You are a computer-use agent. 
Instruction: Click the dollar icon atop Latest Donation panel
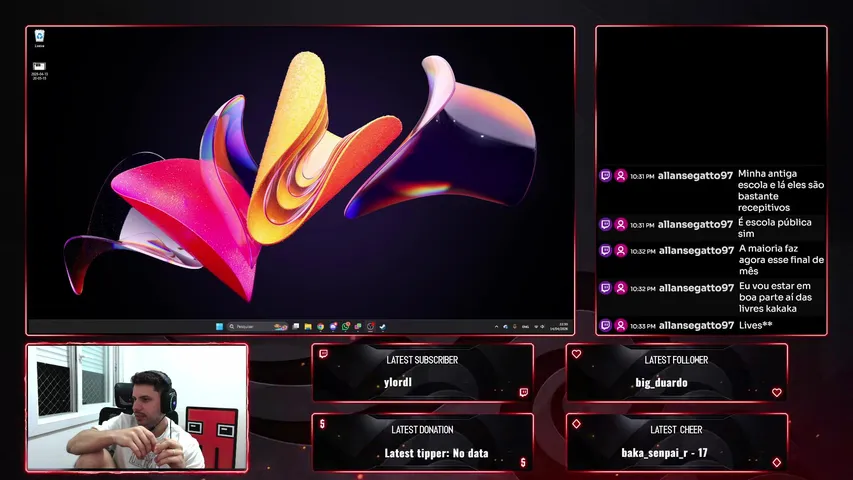(x=322, y=423)
